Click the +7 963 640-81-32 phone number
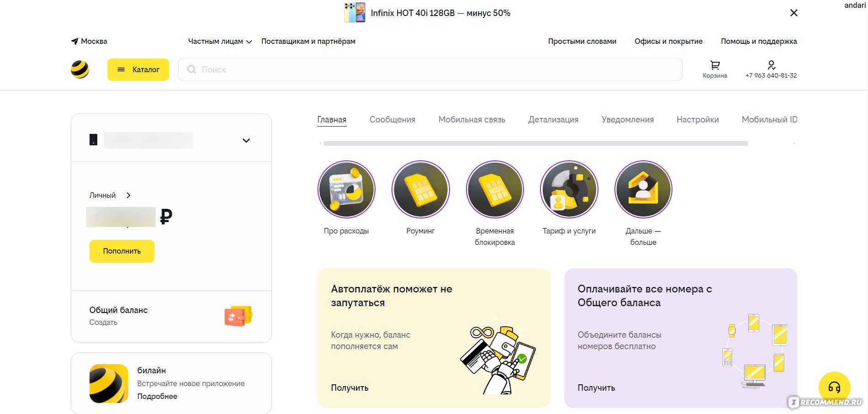Screen dimensions: 868x414 tap(771, 75)
